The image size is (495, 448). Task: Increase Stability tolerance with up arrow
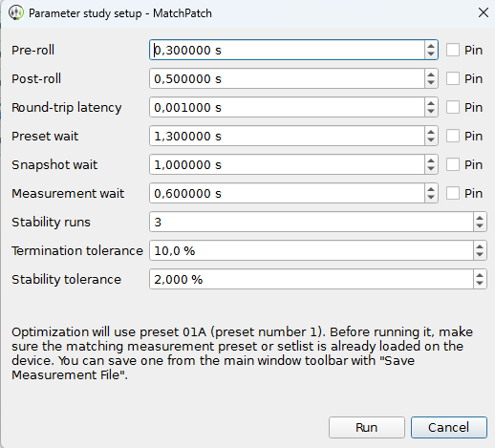(480, 275)
